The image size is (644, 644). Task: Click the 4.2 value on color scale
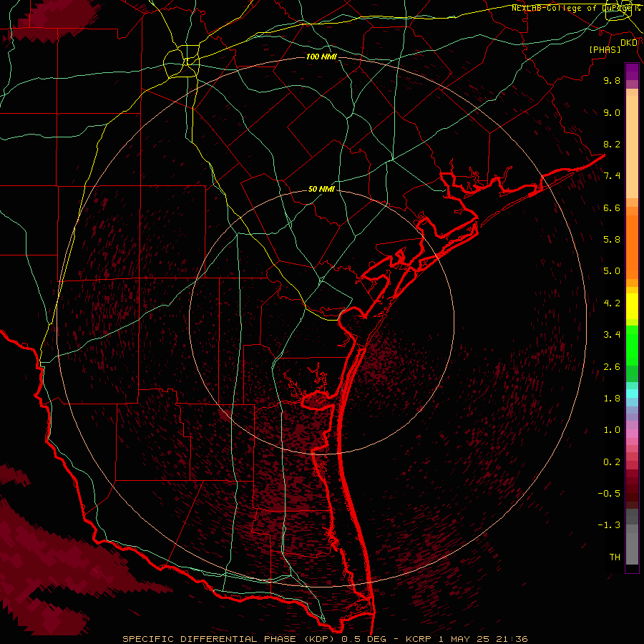tap(612, 303)
